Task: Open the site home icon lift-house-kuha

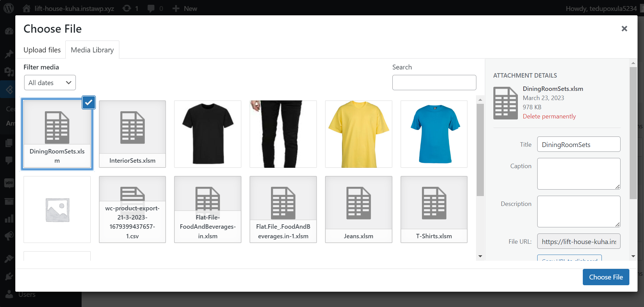Action: click(27, 9)
